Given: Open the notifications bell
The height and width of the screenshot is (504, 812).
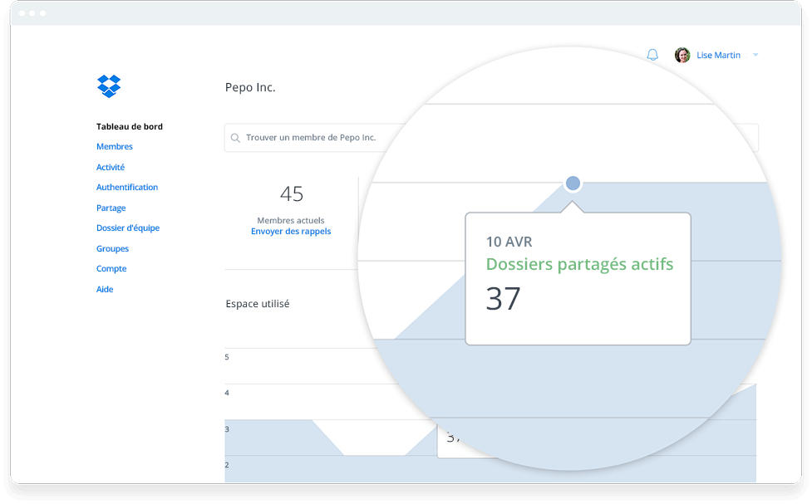Looking at the screenshot, I should coord(652,55).
